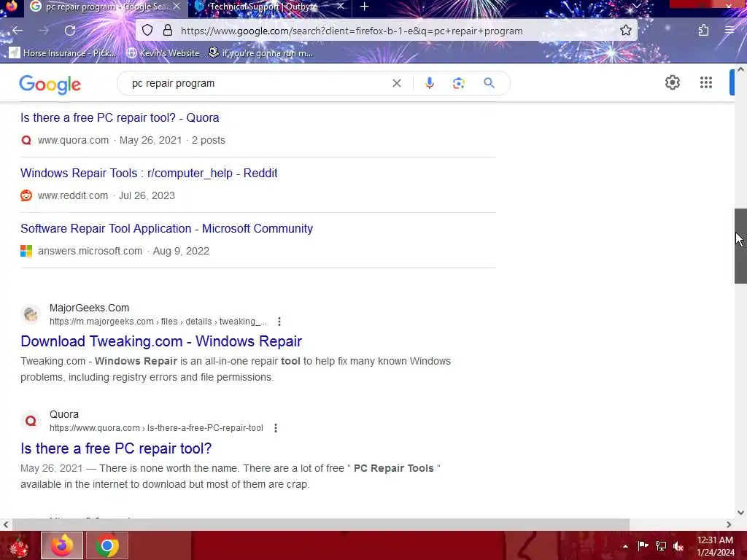Open the Kevin's Website bookmark
Screen dimensions: 747x560
click(x=163, y=52)
